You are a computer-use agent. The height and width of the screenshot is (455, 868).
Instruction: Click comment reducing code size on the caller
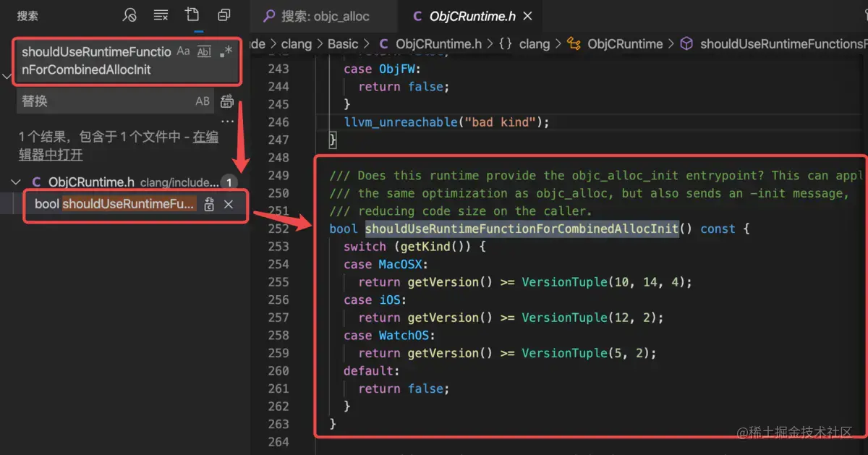pyautogui.click(x=461, y=211)
